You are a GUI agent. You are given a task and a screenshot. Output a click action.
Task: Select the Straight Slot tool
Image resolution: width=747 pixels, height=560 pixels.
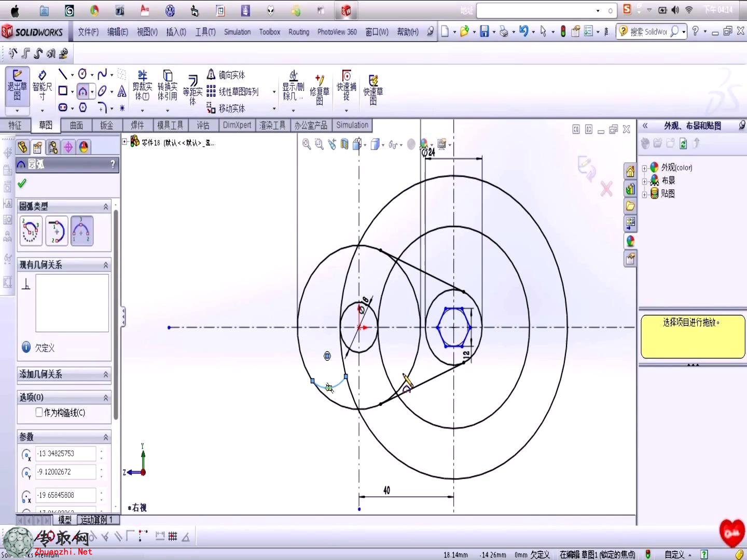[63, 107]
